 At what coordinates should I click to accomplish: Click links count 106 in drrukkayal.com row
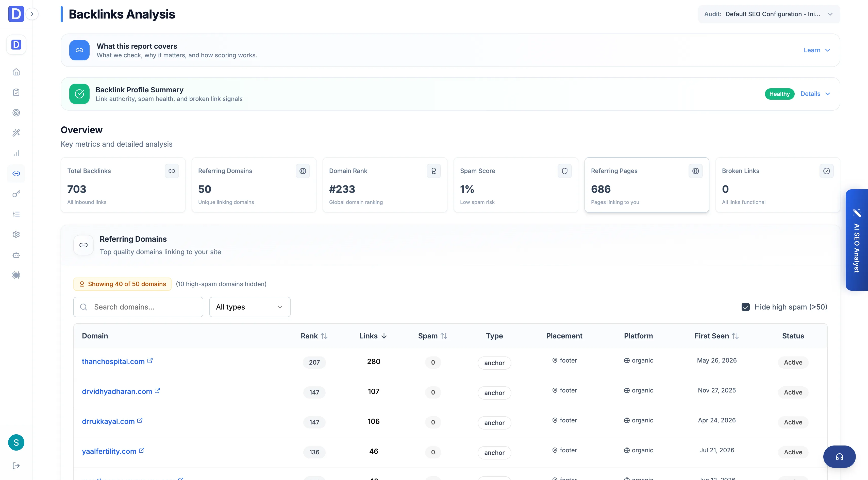[373, 421]
